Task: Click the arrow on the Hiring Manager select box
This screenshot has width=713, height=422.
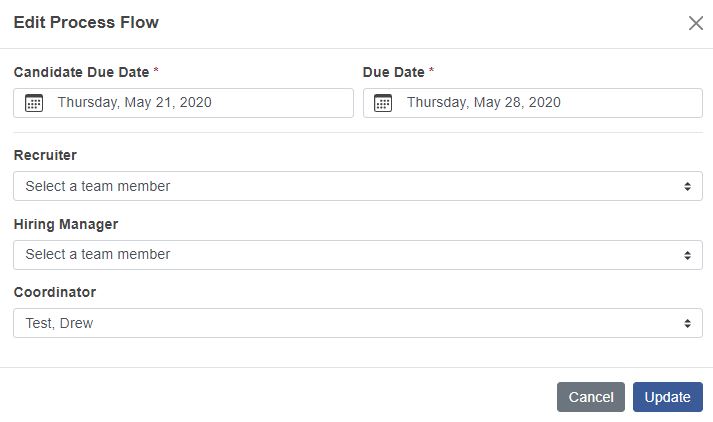Action: pos(687,255)
